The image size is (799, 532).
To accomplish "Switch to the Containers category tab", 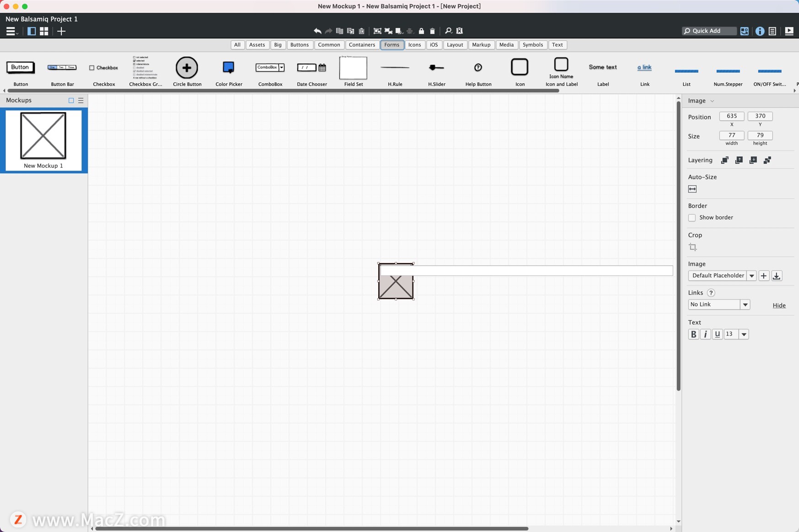I will click(362, 45).
